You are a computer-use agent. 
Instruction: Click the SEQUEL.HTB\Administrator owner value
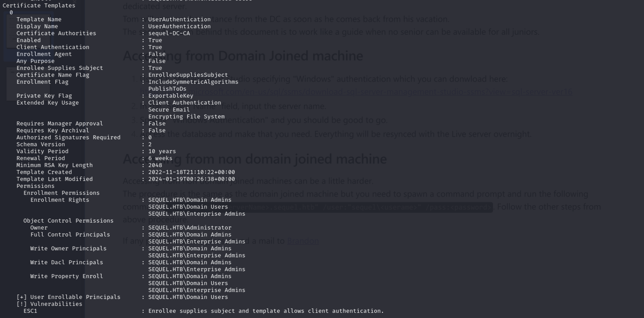tap(190, 228)
